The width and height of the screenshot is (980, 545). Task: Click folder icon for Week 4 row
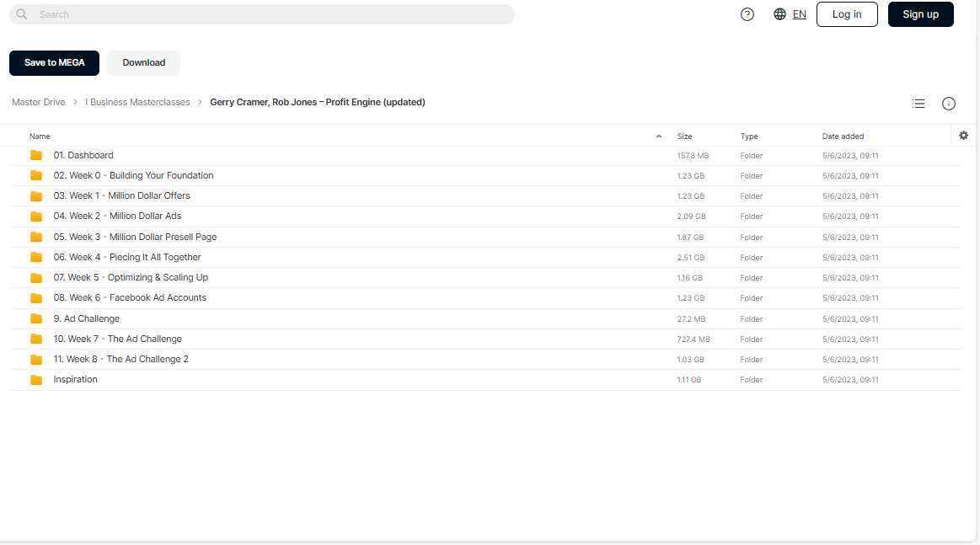pyautogui.click(x=36, y=257)
